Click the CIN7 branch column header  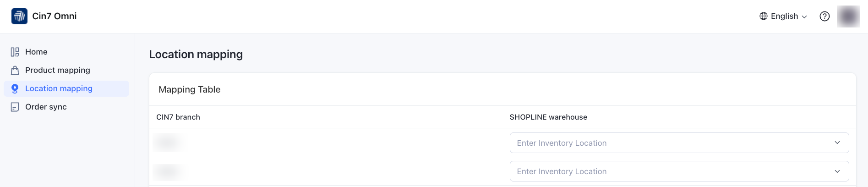(178, 117)
